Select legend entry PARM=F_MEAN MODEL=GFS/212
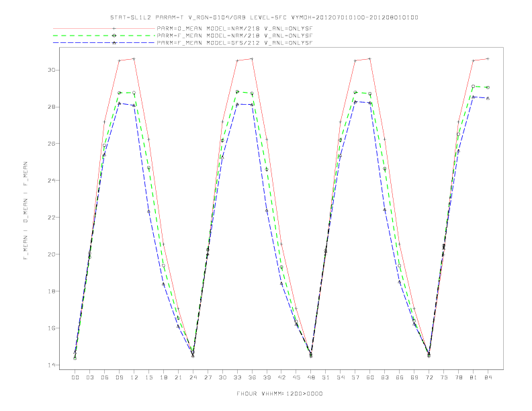 click(x=234, y=43)
